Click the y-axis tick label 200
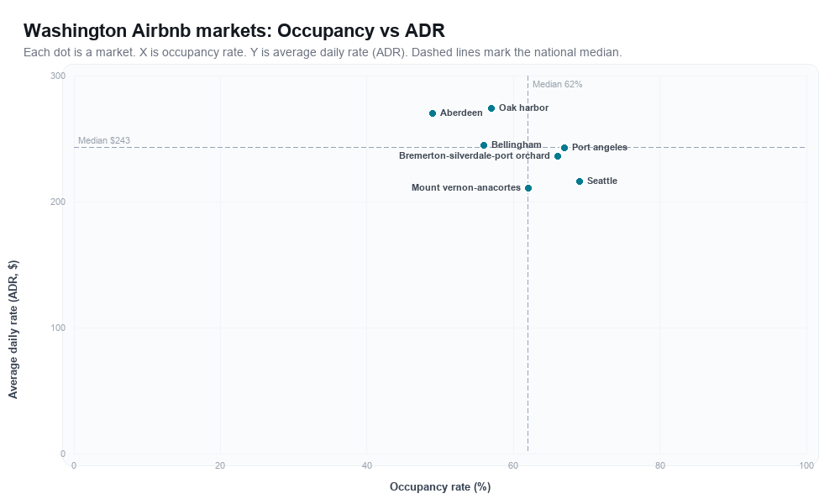840x504 pixels. click(x=58, y=202)
